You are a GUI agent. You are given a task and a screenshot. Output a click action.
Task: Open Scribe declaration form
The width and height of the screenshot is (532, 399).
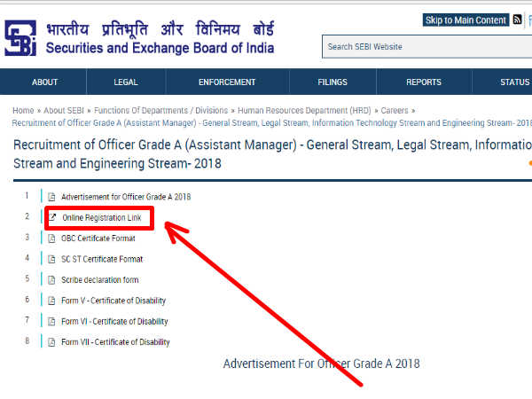click(x=99, y=280)
